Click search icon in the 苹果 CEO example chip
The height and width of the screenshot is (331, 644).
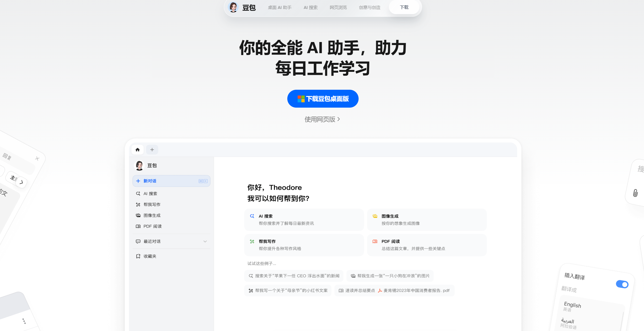click(251, 276)
